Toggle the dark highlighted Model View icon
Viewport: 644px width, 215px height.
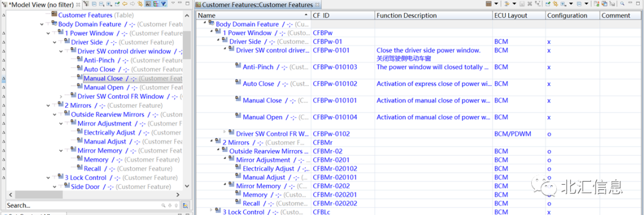coord(148,4)
